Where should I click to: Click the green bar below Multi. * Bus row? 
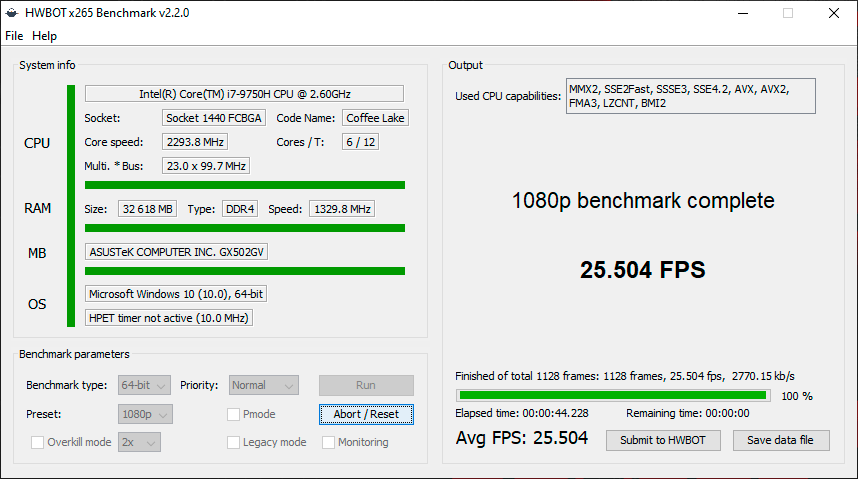(245, 185)
